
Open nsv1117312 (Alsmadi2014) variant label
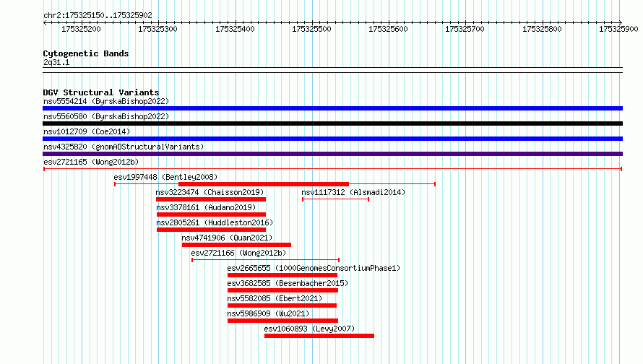(x=353, y=192)
